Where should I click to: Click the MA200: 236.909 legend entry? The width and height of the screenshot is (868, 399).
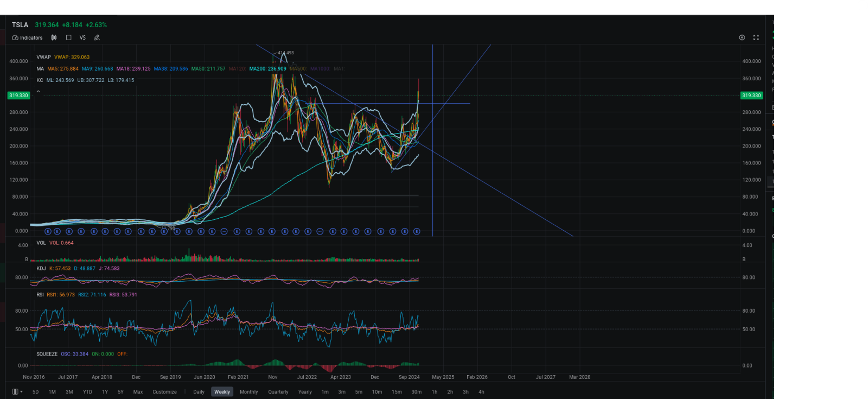(268, 69)
